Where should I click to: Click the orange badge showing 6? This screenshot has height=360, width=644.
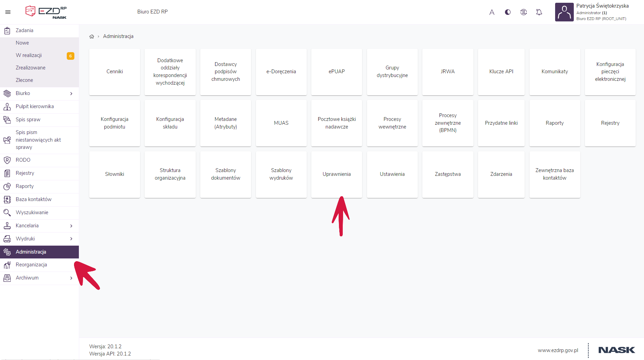click(x=70, y=56)
